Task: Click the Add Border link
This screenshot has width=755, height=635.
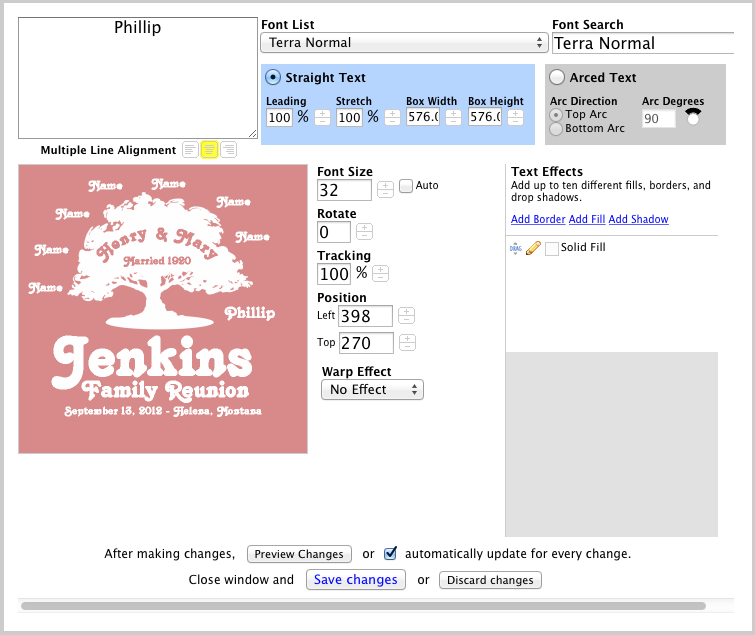Action: 538,219
